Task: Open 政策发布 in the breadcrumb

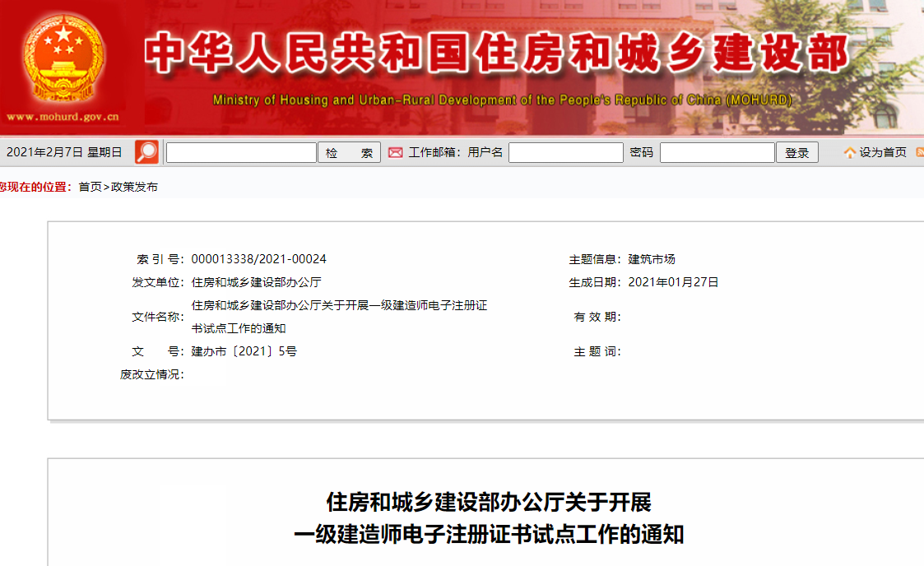Action: coord(134,187)
